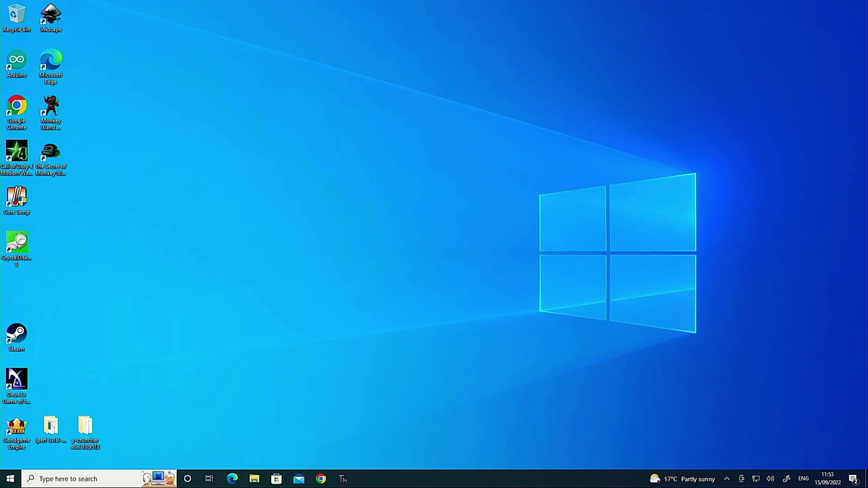Click the Windows Start button

coord(10,479)
